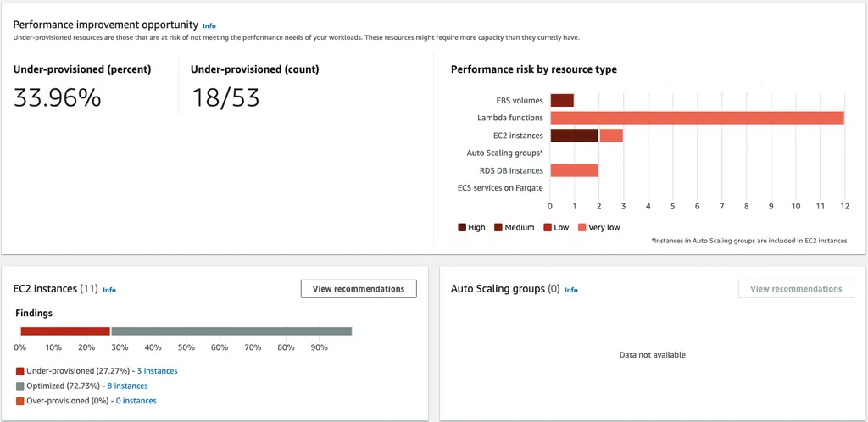The image size is (868, 422).
Task: Click View recommendations button for EC2 instances
Action: (x=359, y=289)
